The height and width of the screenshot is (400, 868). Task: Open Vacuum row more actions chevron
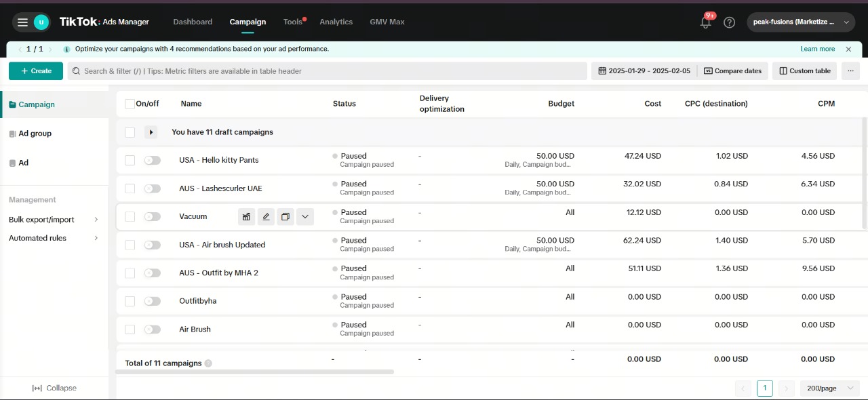pyautogui.click(x=305, y=217)
